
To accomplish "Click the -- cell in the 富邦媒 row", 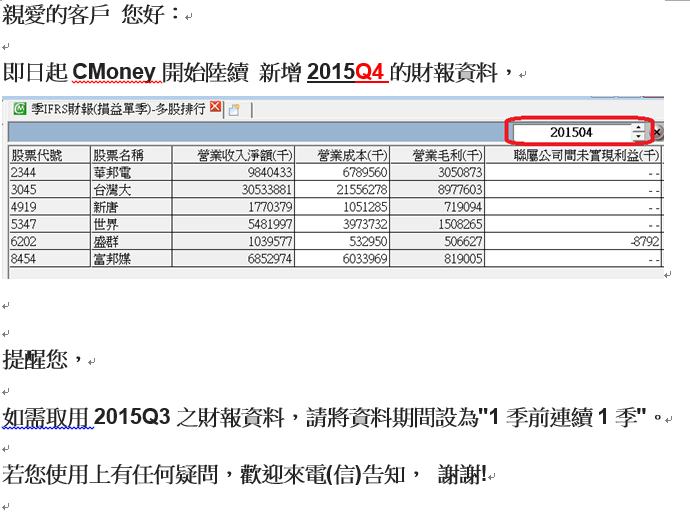I will [x=573, y=258].
